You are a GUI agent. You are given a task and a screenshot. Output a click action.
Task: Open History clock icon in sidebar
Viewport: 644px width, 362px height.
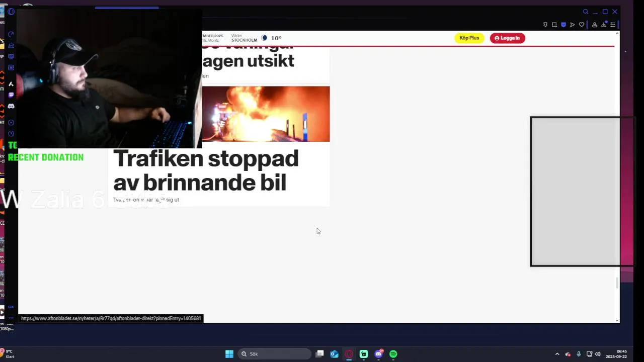(x=11, y=133)
